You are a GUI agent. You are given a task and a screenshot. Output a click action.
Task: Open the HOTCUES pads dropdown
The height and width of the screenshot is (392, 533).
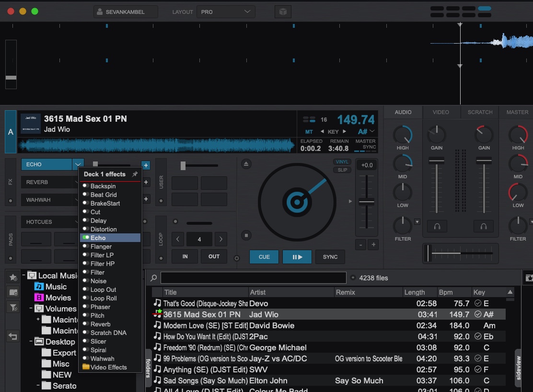(77, 222)
